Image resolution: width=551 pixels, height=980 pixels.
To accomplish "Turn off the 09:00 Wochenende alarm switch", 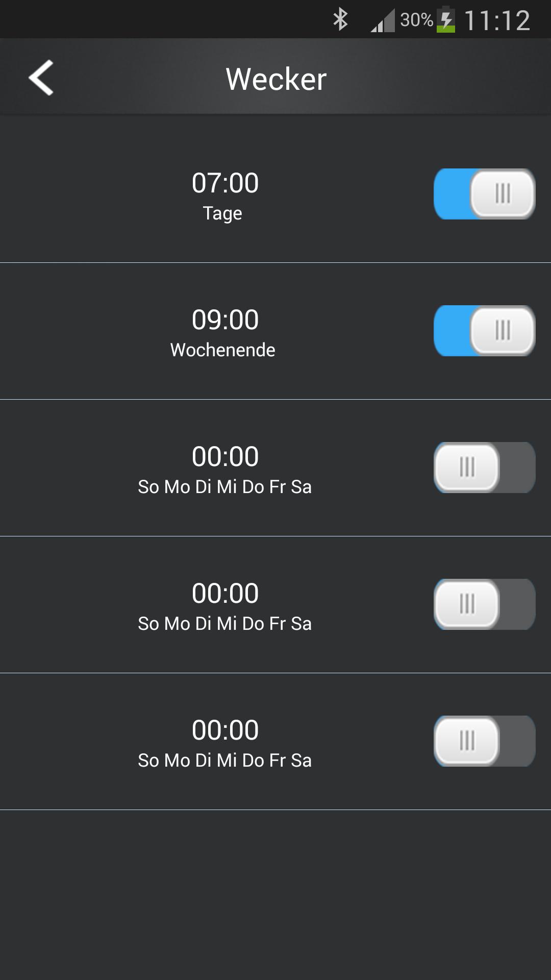I will [x=484, y=331].
